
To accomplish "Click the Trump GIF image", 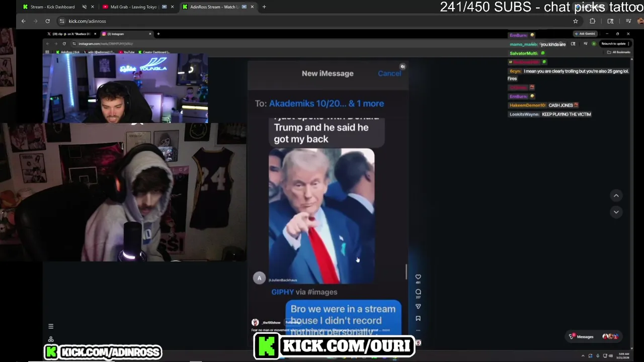I will click(x=321, y=216).
